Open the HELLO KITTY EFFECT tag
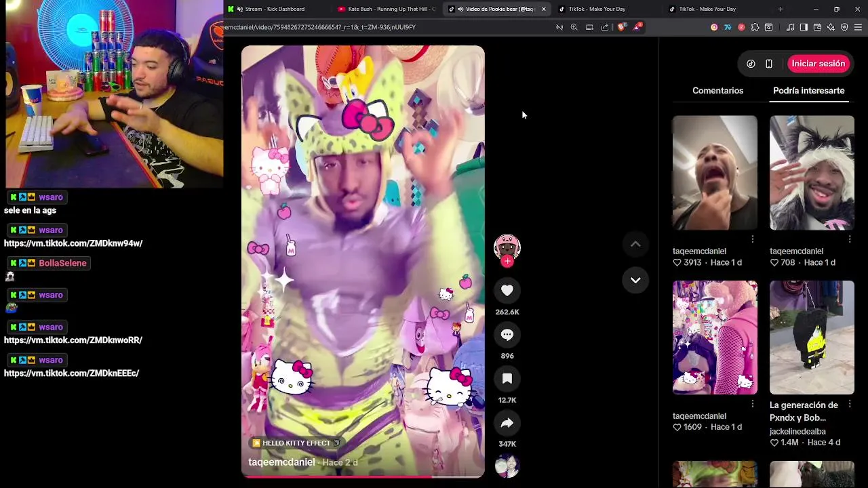The width and height of the screenshot is (868, 488). pyautogui.click(x=296, y=443)
